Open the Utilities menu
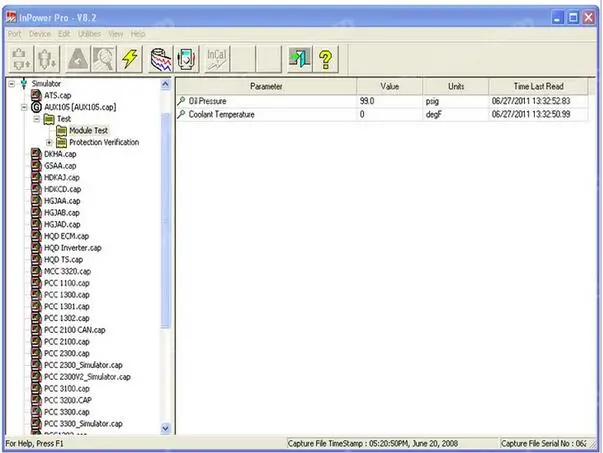Image resolution: width=603 pixels, height=453 pixels. pyautogui.click(x=90, y=34)
